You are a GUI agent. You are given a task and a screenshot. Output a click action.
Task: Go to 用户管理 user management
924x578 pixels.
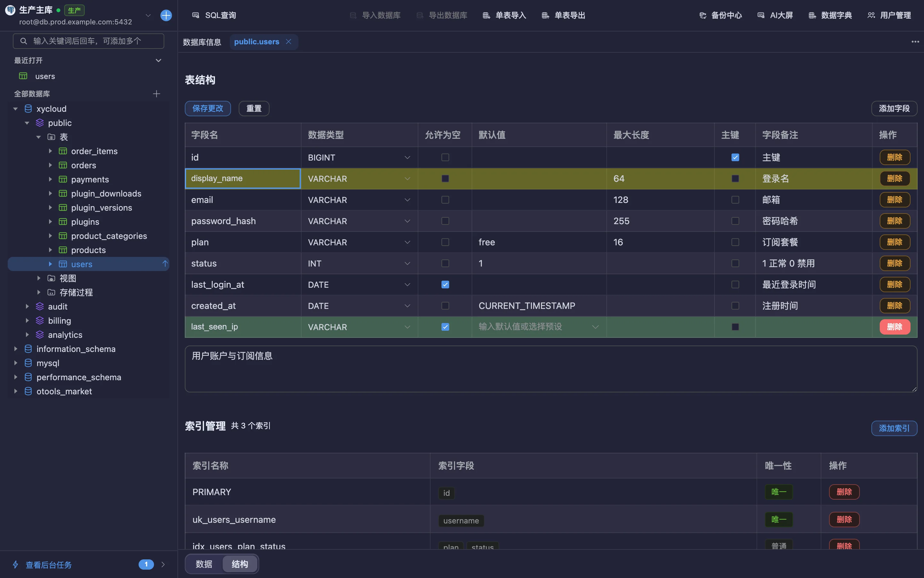coord(889,15)
